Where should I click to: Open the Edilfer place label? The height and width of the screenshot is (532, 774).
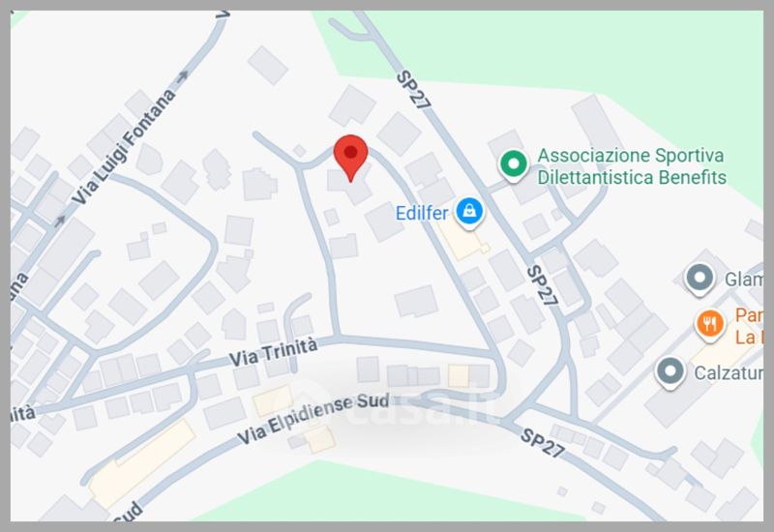click(x=422, y=213)
